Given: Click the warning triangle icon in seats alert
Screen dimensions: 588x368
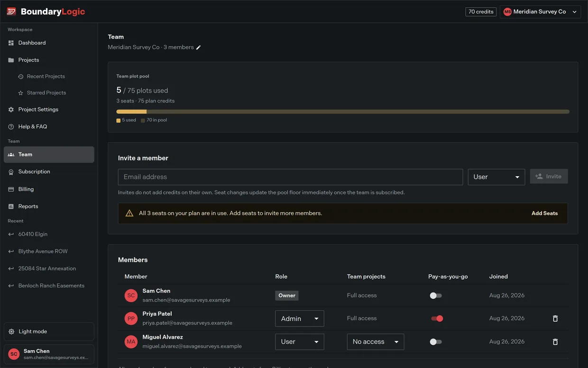Looking at the screenshot, I should pyautogui.click(x=129, y=214).
